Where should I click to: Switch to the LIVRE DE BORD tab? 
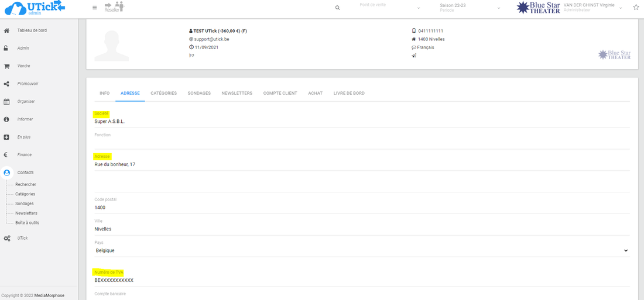click(349, 93)
